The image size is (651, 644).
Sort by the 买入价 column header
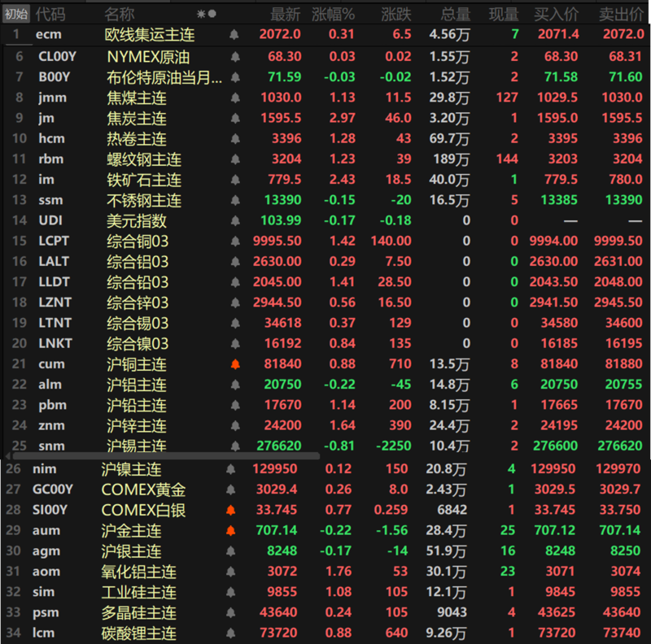tap(557, 15)
